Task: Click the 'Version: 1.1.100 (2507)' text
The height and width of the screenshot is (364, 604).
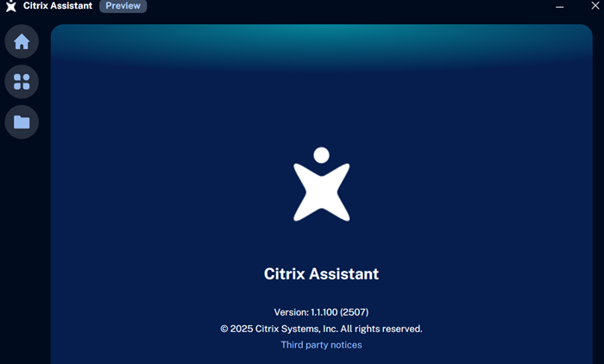Action: coord(321,312)
